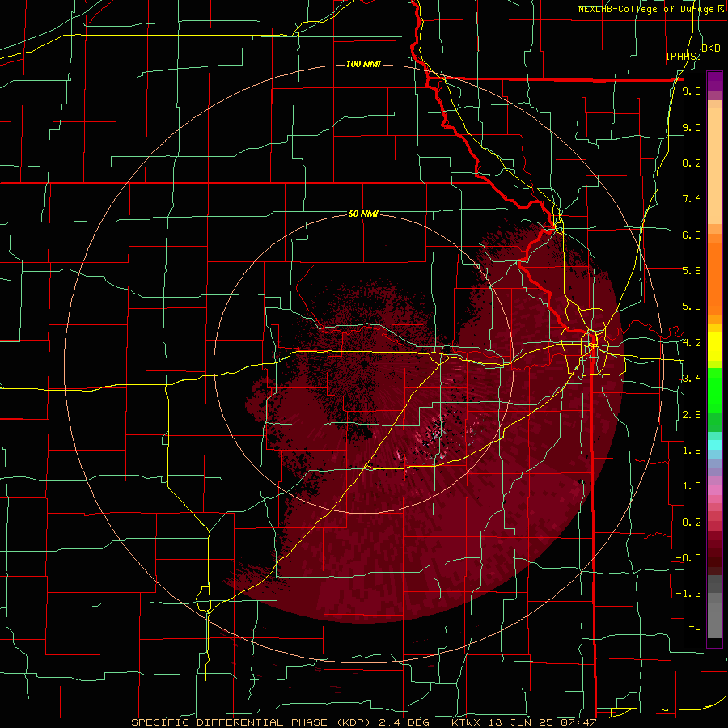Screen dimensions: 728x728
Task: Click the 2.6 value on the color scale
Action: [692, 415]
